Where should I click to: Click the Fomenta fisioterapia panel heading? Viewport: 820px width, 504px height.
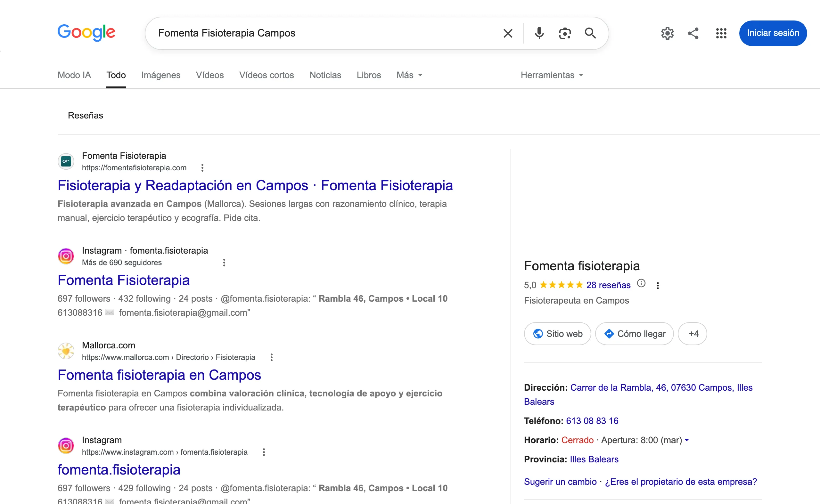582,266
